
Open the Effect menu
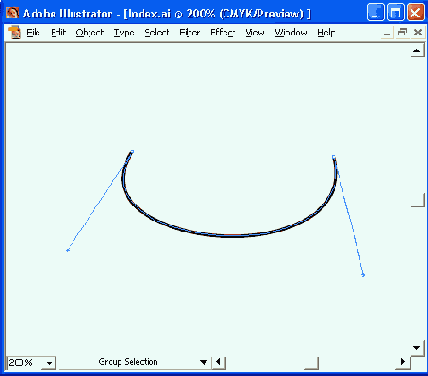(x=222, y=33)
